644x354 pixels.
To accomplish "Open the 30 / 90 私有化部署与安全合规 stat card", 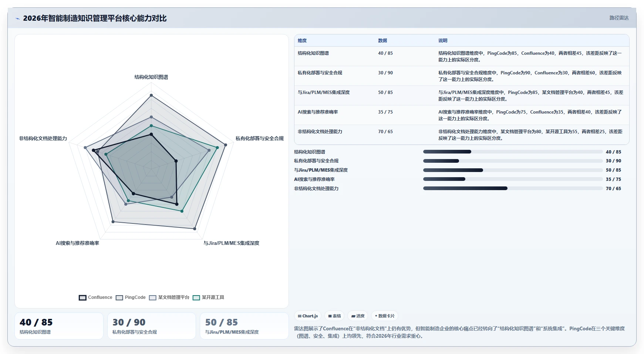I will [152, 326].
